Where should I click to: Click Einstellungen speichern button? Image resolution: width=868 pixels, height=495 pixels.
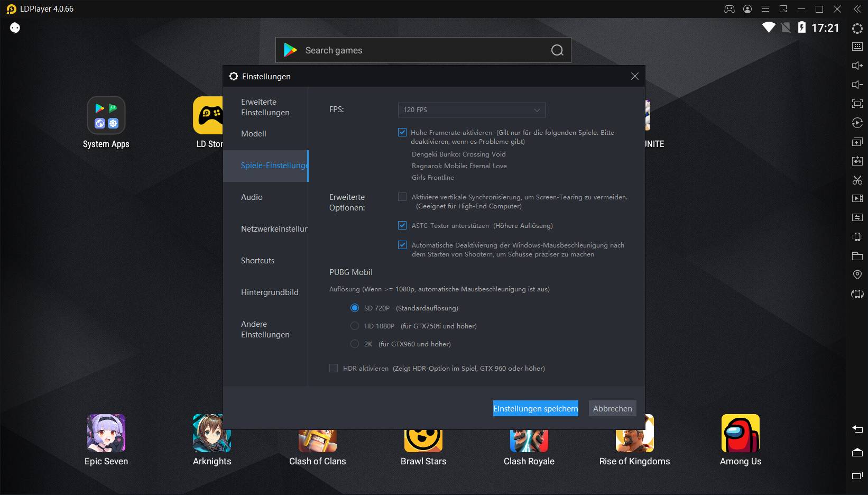[535, 408]
